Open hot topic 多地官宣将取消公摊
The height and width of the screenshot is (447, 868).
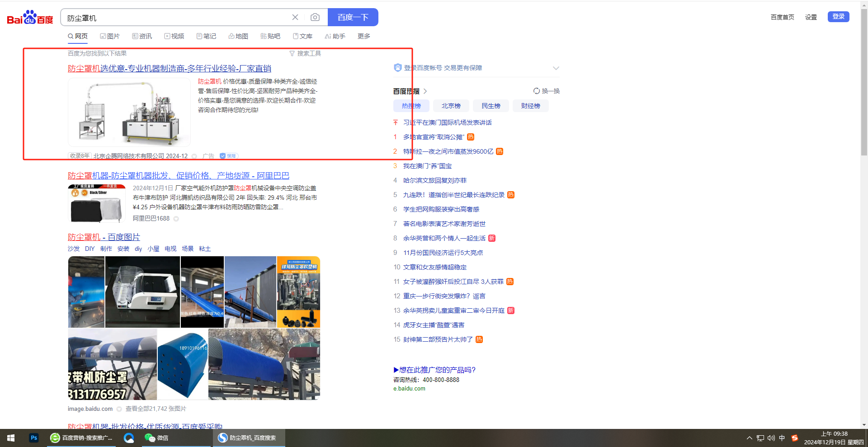[x=434, y=137]
